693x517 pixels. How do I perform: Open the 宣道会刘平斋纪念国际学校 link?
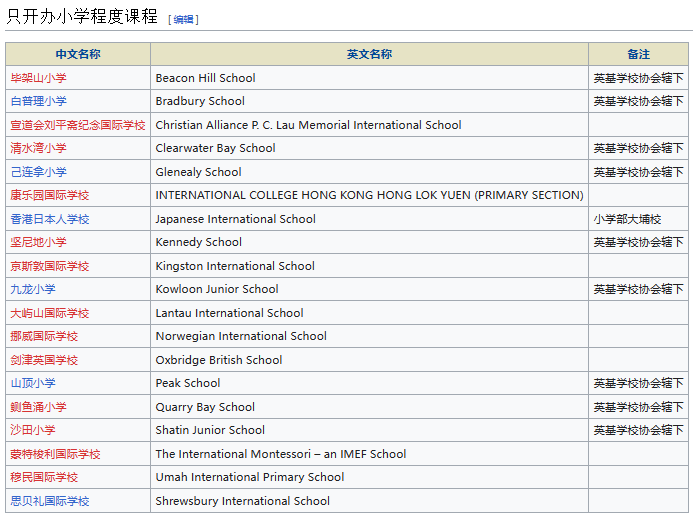[78, 125]
